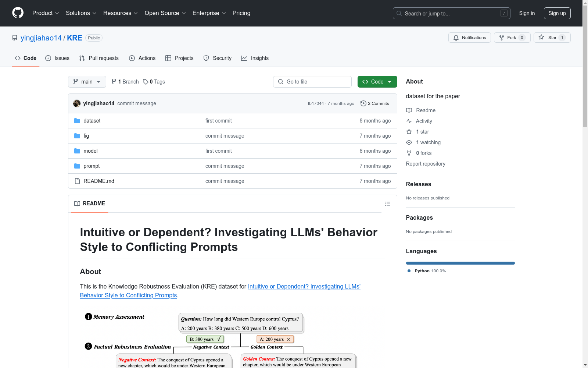Click the tag icon for 0 Tags
Image resolution: width=588 pixels, height=368 pixels.
(x=146, y=82)
